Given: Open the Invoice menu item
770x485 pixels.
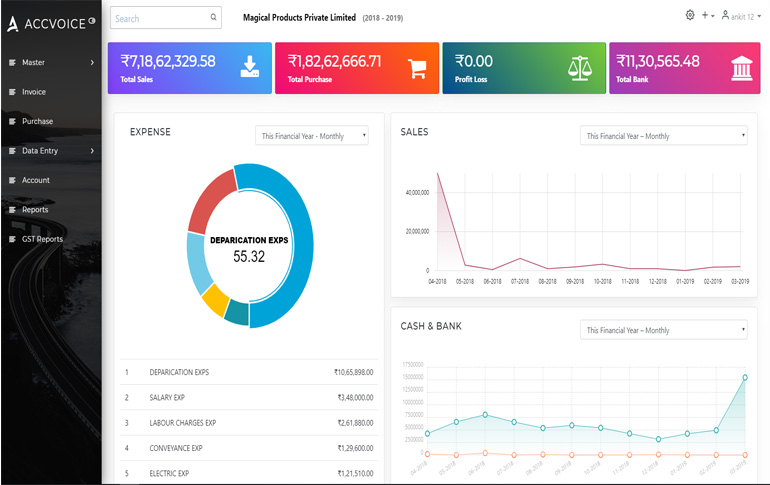Looking at the screenshot, I should pyautogui.click(x=34, y=92).
